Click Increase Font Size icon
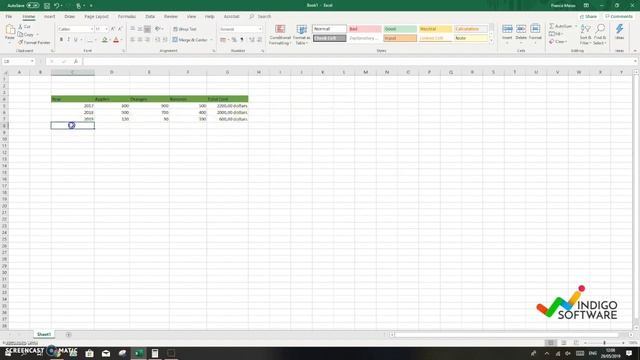640x360 pixels. click(x=113, y=29)
